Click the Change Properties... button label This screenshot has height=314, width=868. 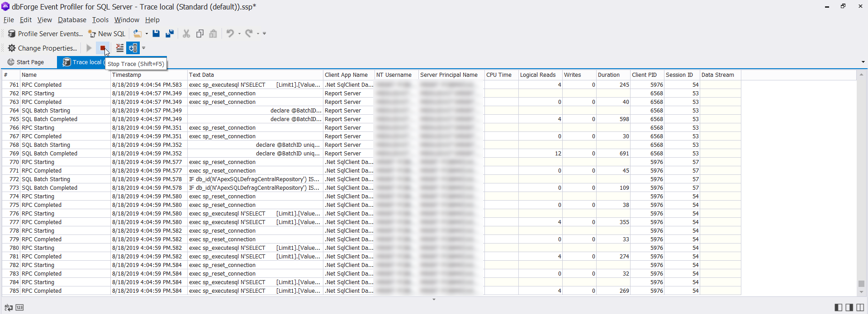click(47, 48)
